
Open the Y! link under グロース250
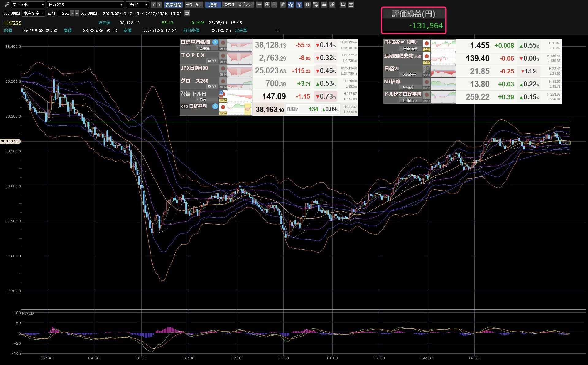(x=212, y=87)
